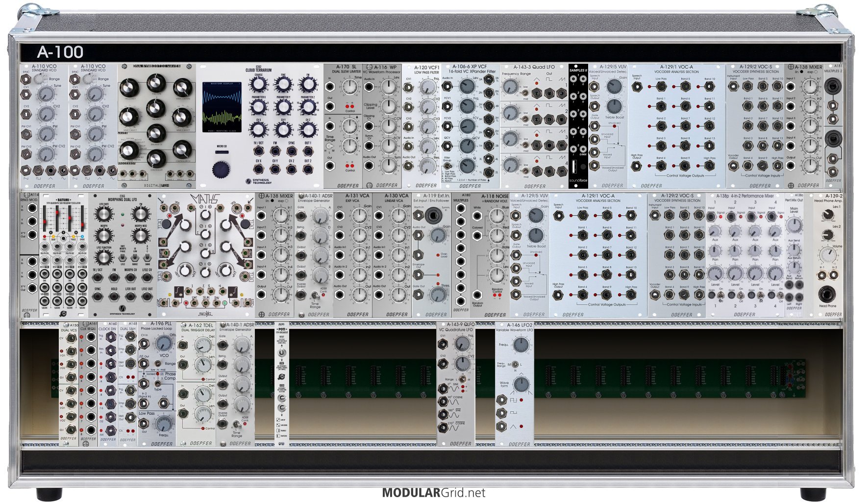Toggle Time Range switch on bottom-row A-140-1 ADSR
Viewport: 868px width, 503px height.
point(237,425)
